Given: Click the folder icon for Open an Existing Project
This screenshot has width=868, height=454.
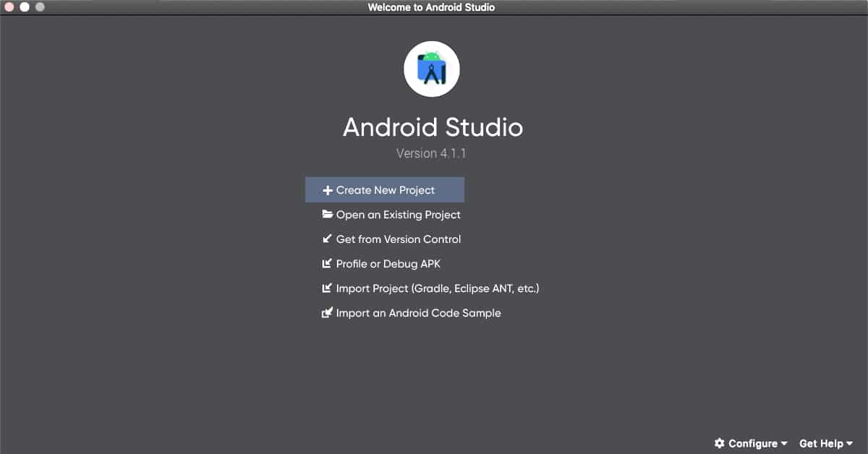Looking at the screenshot, I should tap(327, 215).
